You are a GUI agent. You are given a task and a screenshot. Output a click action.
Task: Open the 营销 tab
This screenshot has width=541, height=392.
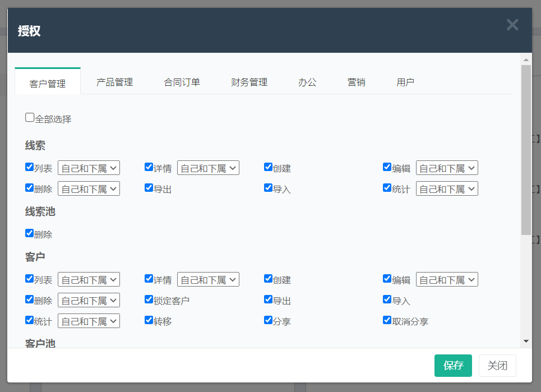coord(356,82)
